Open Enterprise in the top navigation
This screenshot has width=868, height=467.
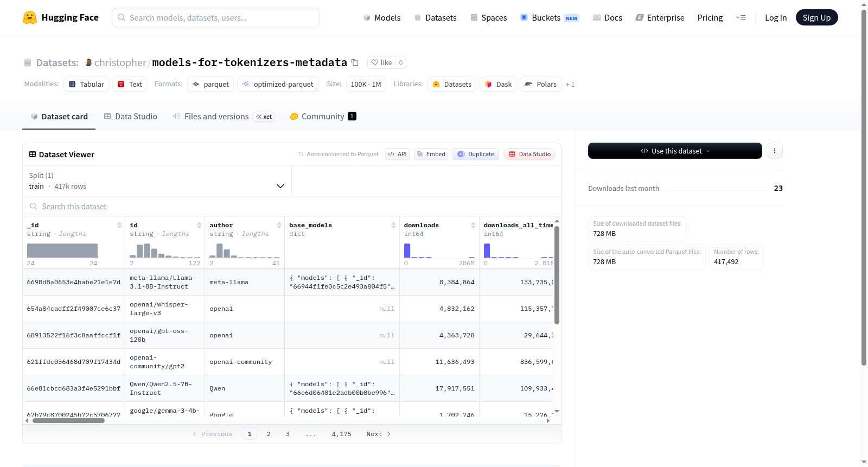(x=660, y=17)
